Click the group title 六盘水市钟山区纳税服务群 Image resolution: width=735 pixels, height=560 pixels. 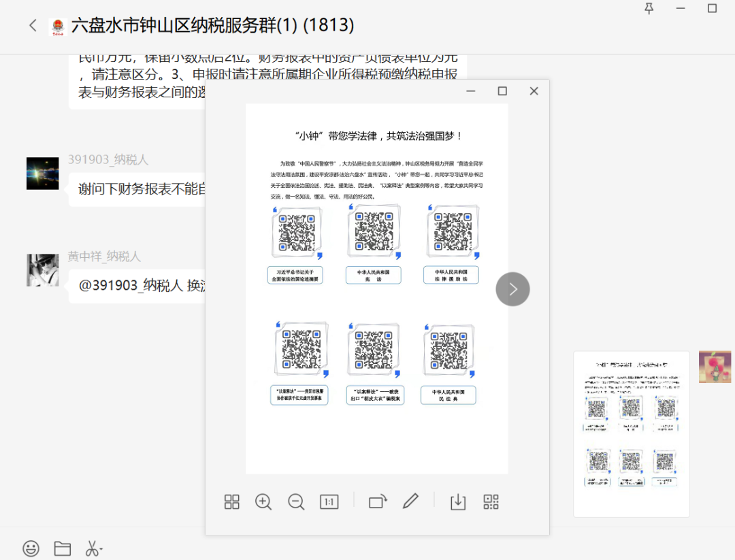tap(212, 25)
